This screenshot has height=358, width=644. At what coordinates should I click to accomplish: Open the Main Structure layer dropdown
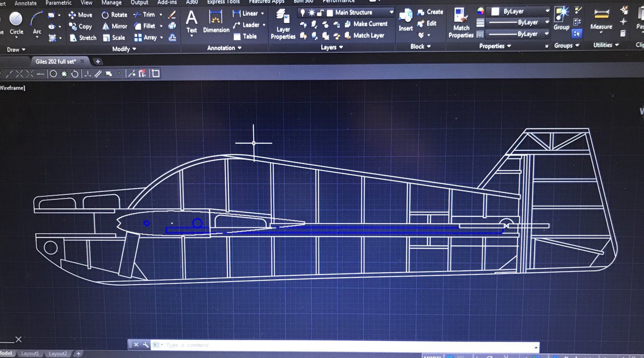coord(391,12)
